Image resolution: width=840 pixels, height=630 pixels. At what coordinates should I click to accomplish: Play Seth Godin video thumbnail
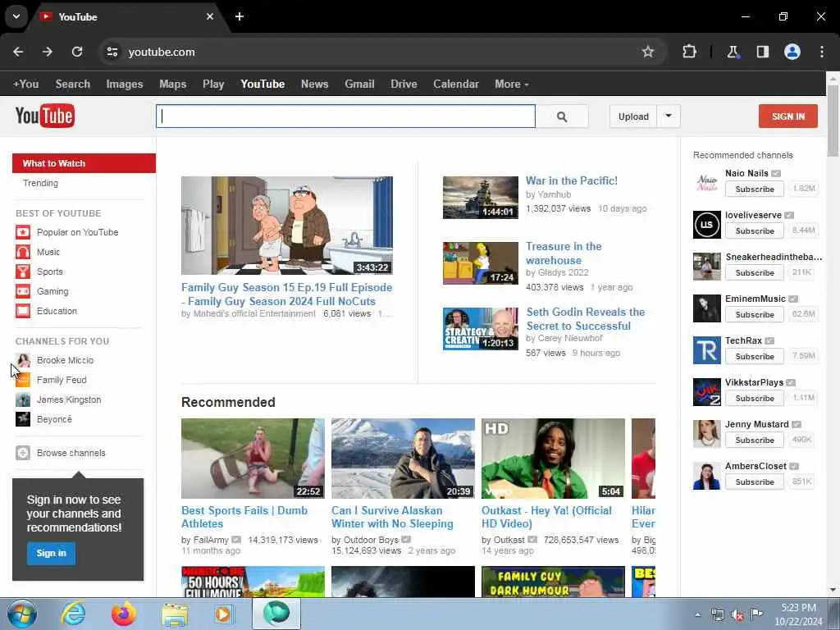point(481,329)
